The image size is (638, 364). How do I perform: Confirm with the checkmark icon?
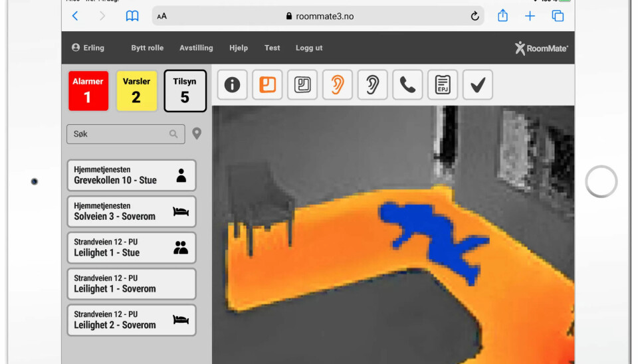(x=477, y=85)
